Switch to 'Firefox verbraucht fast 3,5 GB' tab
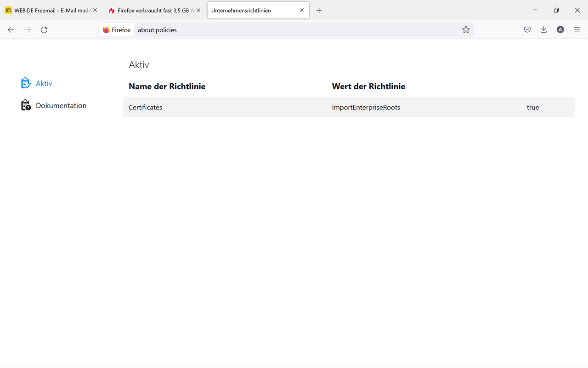The image size is (588, 368). click(152, 11)
